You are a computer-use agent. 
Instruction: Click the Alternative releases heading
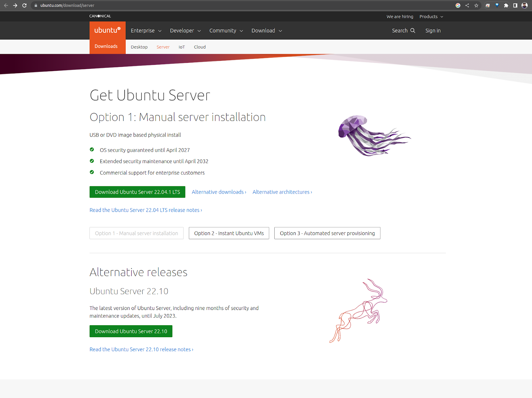(x=138, y=272)
